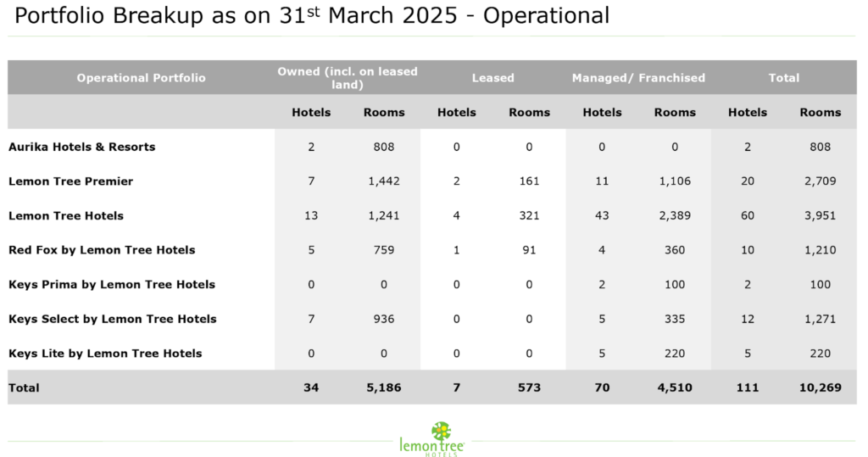The width and height of the screenshot is (868, 457).
Task: Click the Managed/ Franchised header
Action: (x=637, y=78)
